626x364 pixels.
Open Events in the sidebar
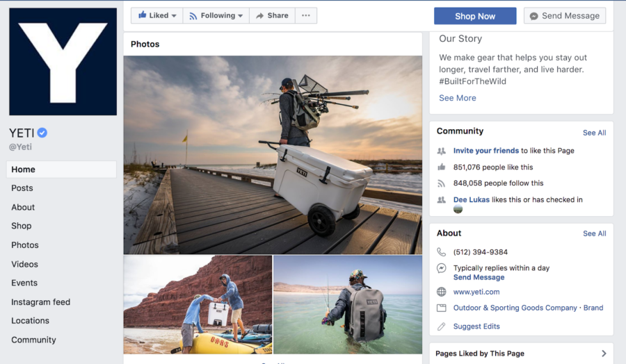[x=24, y=283]
